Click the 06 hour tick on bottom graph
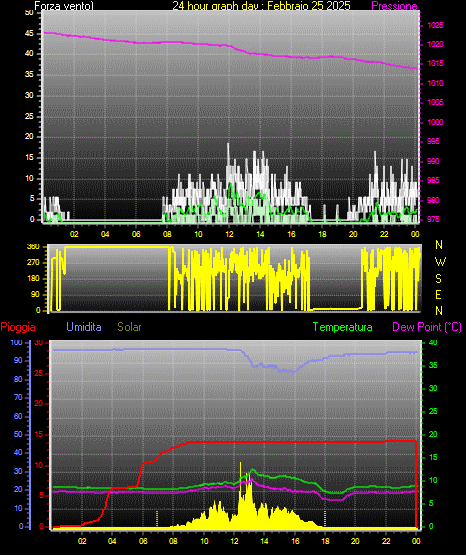The image size is (466, 555). pos(143,541)
